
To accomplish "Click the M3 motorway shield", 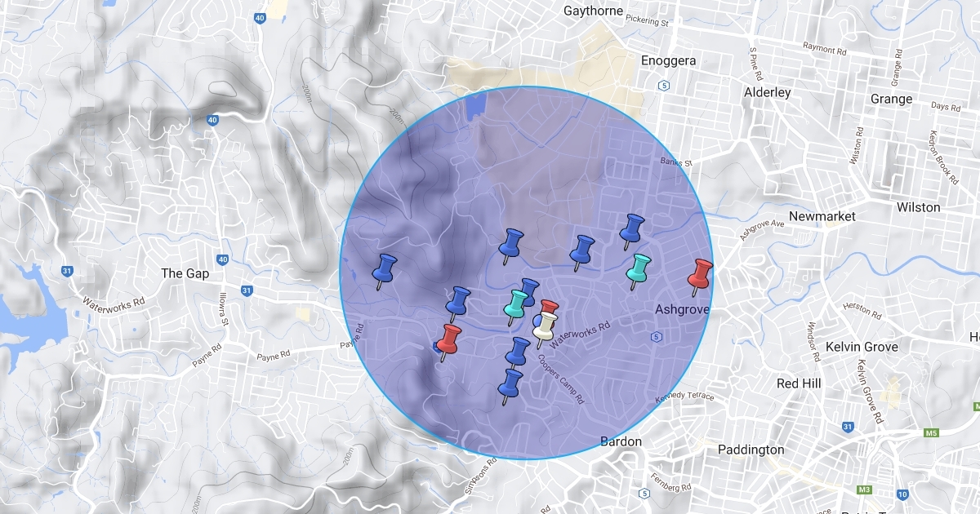I will coord(866,490).
